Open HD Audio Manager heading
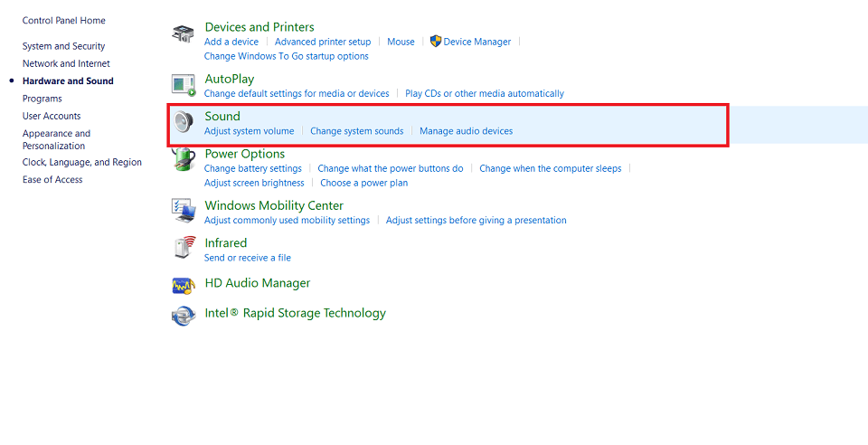This screenshot has width=868, height=445. click(x=258, y=283)
